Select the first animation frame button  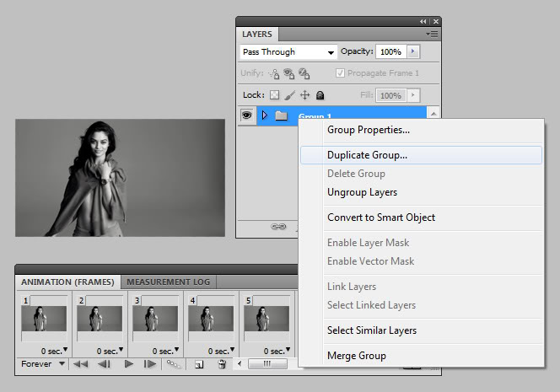tap(82, 364)
